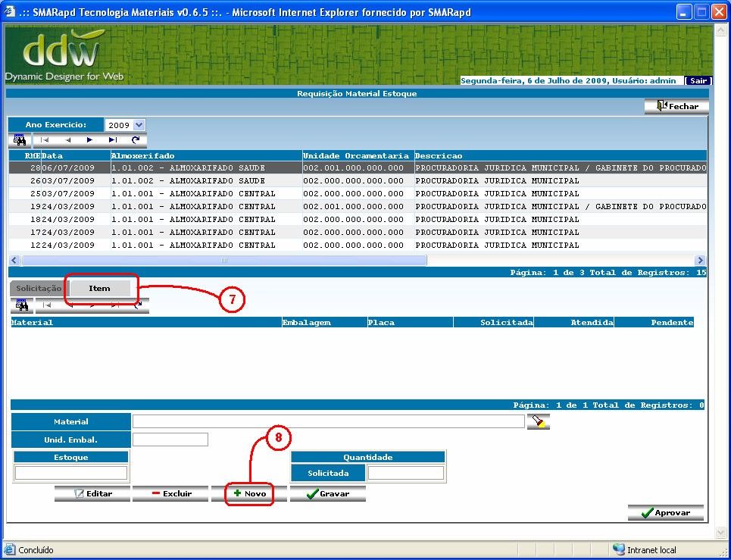This screenshot has height=560, width=731.
Task: Open binoculars search under the Solicitação tab
Action: coord(22,305)
